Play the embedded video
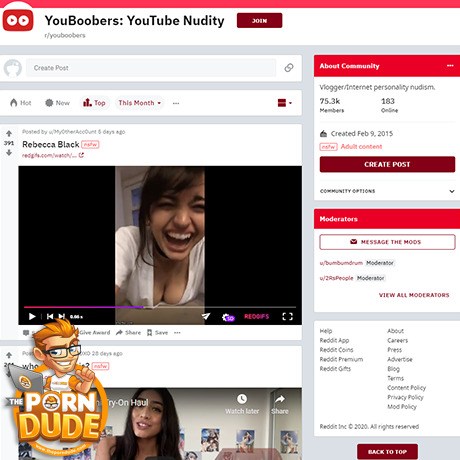 (x=32, y=316)
